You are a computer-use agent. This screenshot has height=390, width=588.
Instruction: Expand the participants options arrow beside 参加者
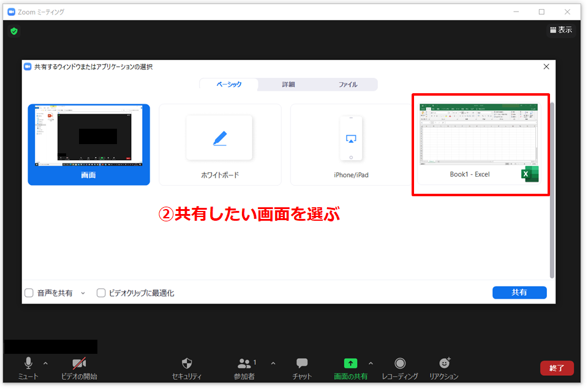coord(273,364)
